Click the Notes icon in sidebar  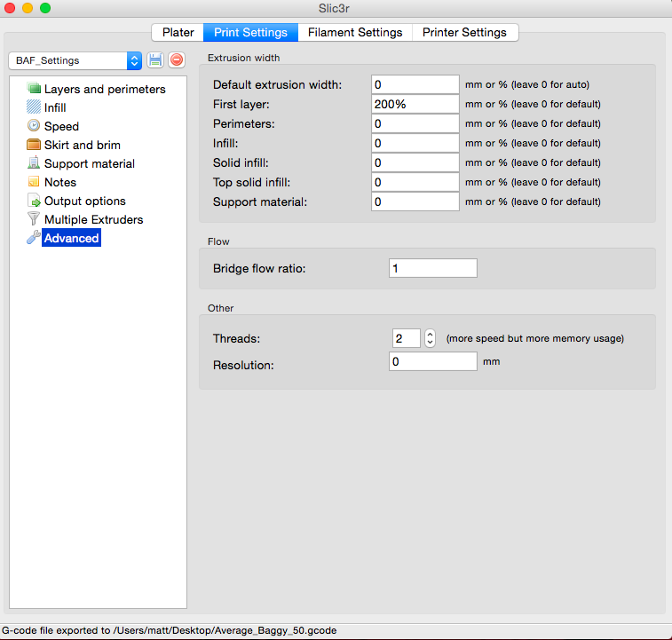pos(34,182)
